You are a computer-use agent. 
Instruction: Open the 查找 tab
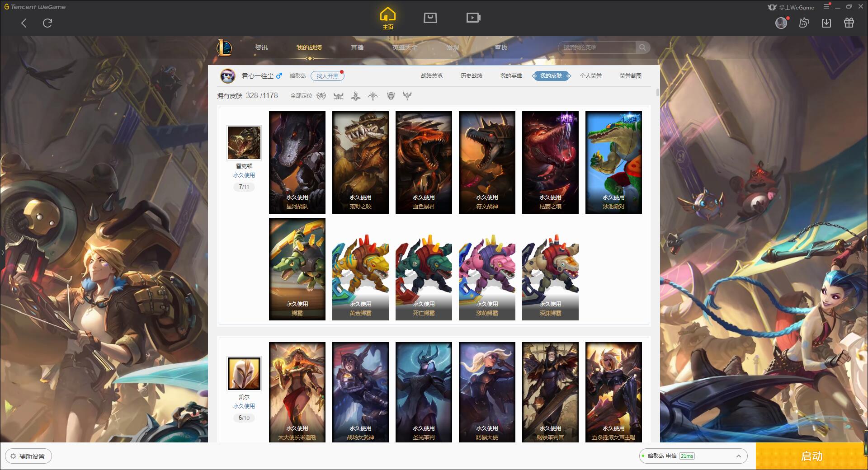(x=501, y=47)
